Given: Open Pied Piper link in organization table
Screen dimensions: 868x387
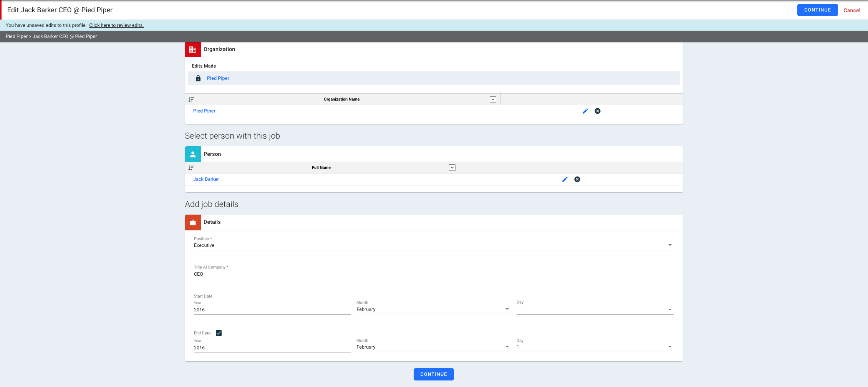Looking at the screenshot, I should click(x=204, y=111).
